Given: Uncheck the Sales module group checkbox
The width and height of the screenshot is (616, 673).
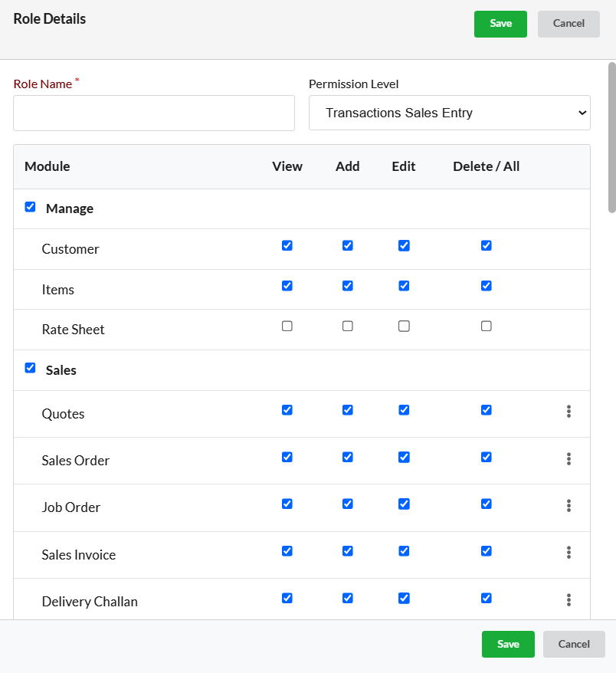Looking at the screenshot, I should point(30,368).
